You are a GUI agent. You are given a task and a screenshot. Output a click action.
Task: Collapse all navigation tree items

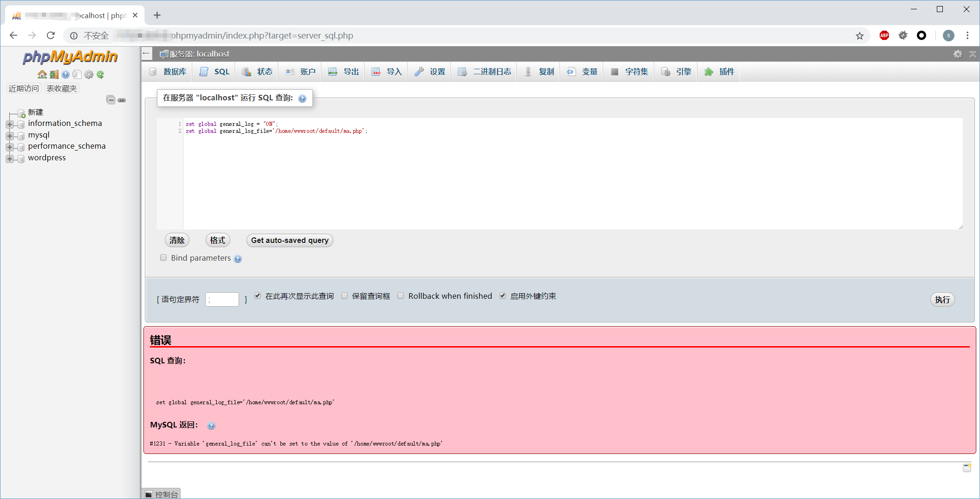tap(110, 100)
